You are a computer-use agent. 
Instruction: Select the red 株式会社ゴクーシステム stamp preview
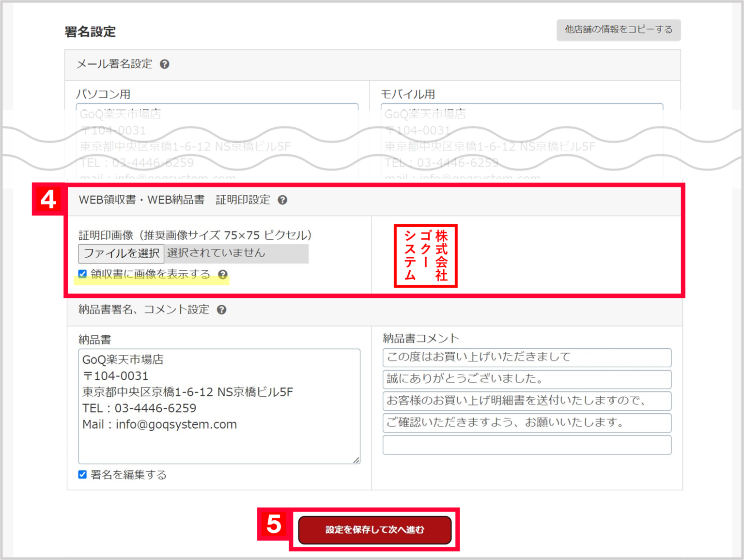(x=425, y=256)
